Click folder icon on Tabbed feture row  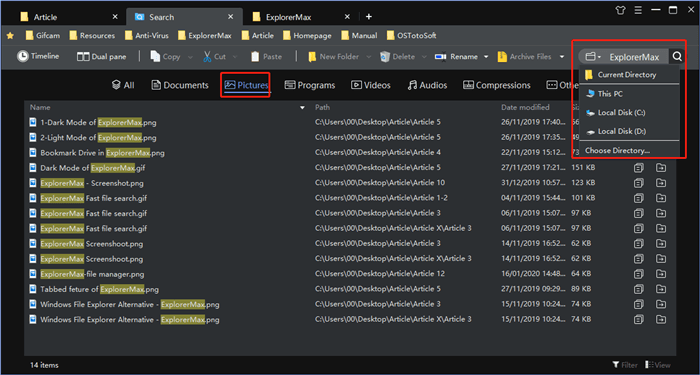point(661,289)
